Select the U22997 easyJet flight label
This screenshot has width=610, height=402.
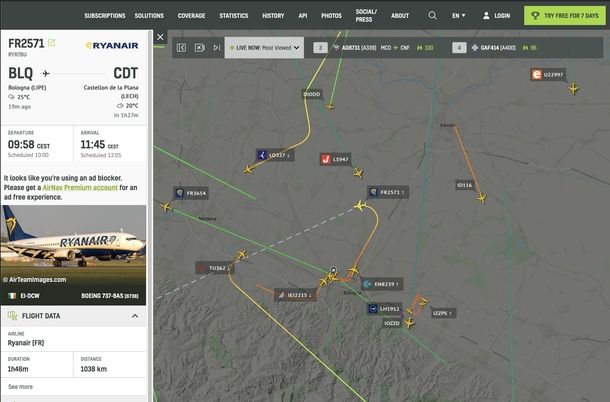point(547,74)
